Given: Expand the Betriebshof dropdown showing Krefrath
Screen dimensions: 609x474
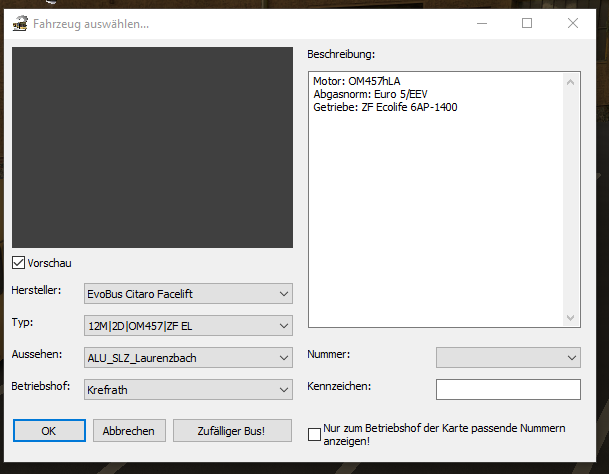Looking at the screenshot, I should click(x=188, y=389).
